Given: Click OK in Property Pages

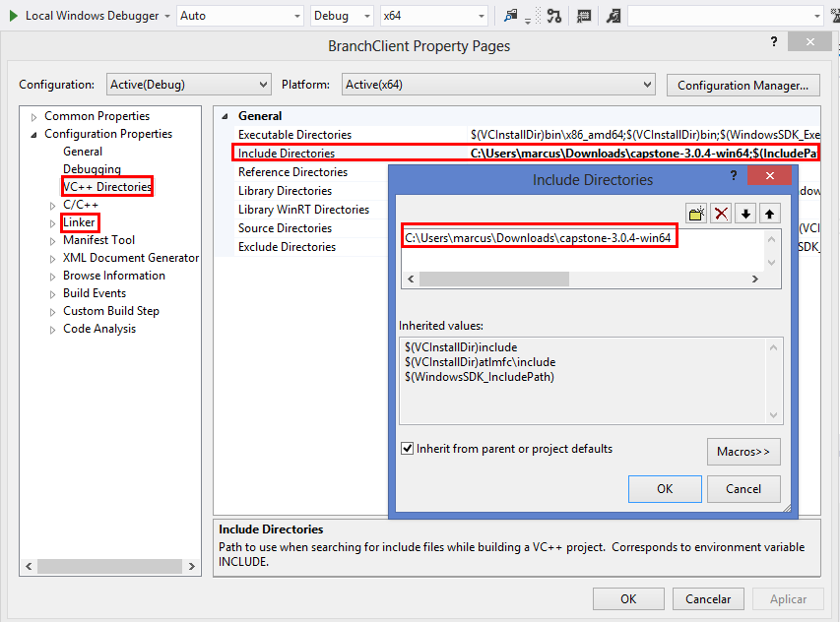Looking at the screenshot, I should [x=628, y=599].
